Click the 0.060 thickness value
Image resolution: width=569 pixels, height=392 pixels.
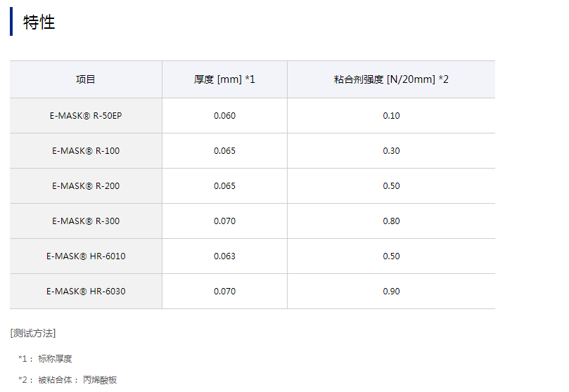224,115
